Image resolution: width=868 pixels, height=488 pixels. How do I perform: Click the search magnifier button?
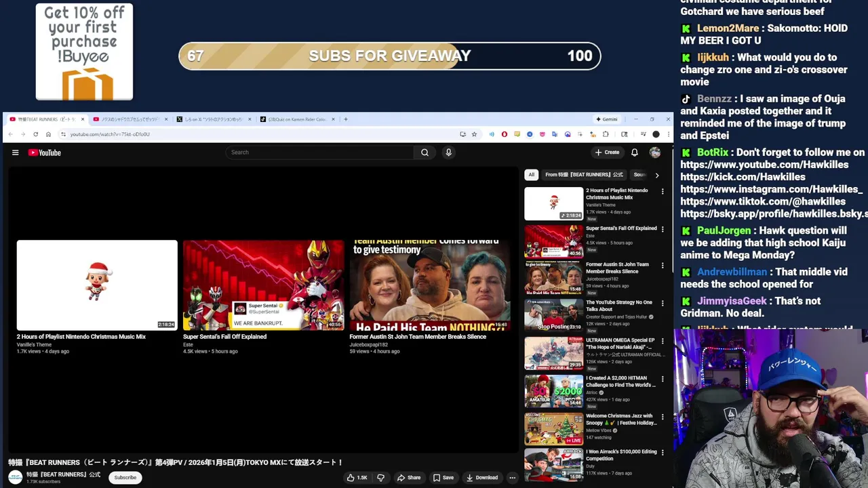click(x=425, y=152)
